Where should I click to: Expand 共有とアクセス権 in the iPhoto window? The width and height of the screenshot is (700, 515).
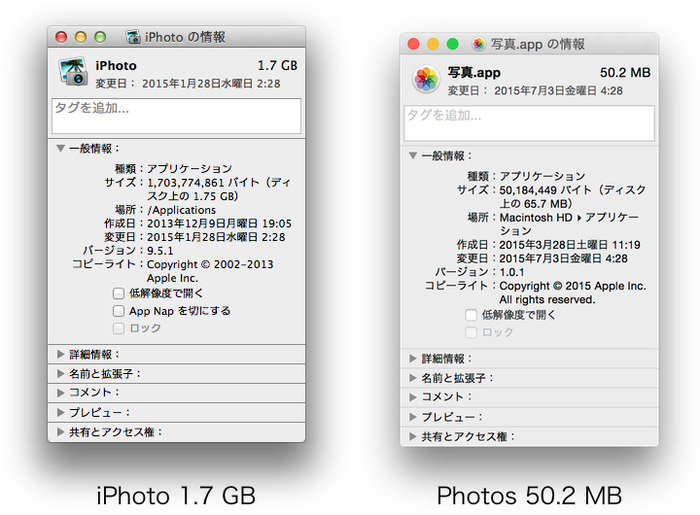click(x=61, y=432)
